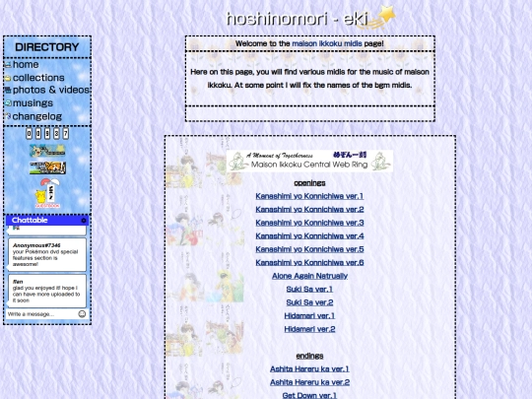This screenshot has width=532, height=399.
Task: Open musings section
Action: [x=33, y=102]
